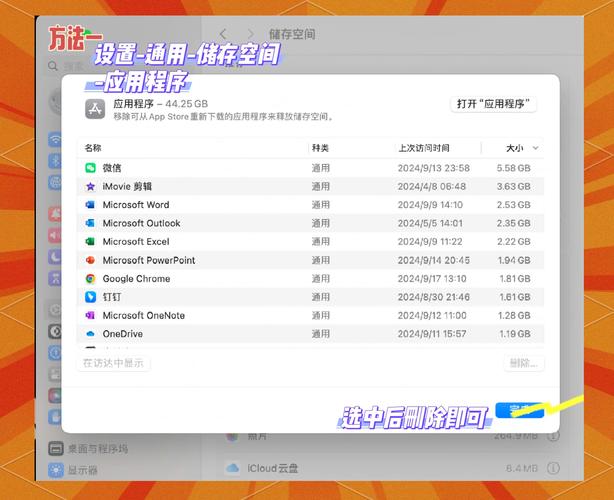Sort list by 大小 column
This screenshot has height=500, width=614.
coord(515,148)
